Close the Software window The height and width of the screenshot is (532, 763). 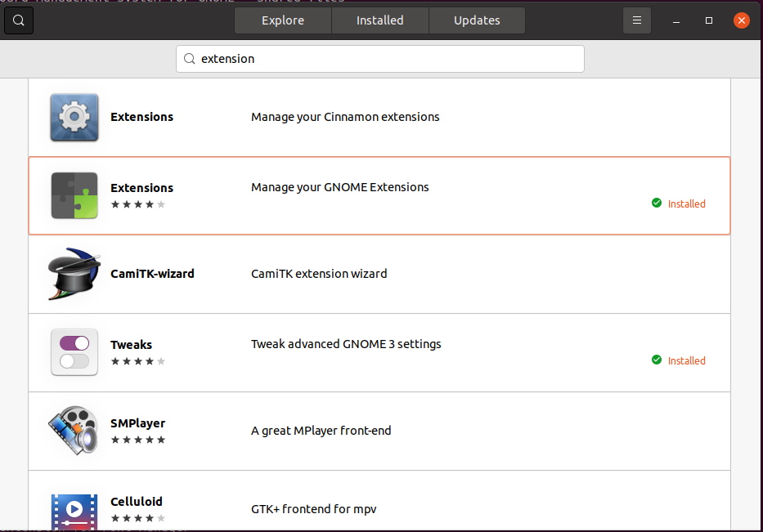(741, 20)
